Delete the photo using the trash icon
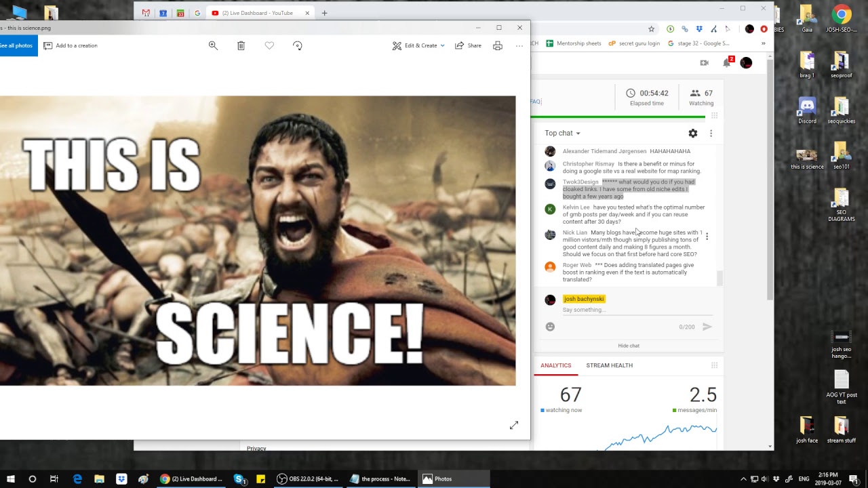Image resolution: width=868 pixels, height=488 pixels. [x=241, y=45]
